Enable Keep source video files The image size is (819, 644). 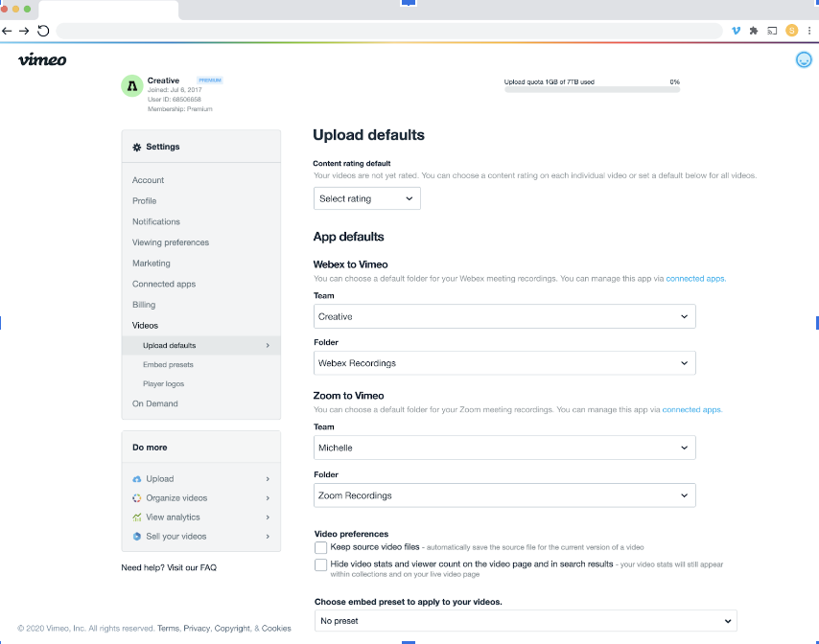pyautogui.click(x=320, y=547)
